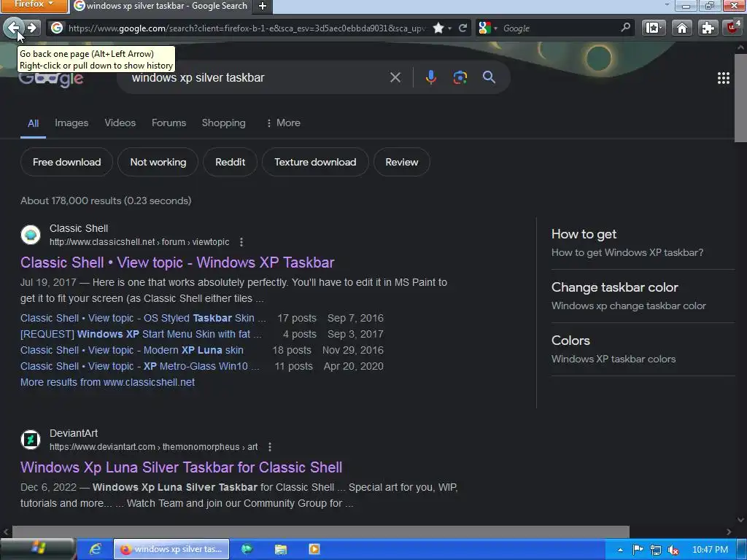The width and height of the screenshot is (747, 560).
Task: Open the file explorer taskbar icon
Action: point(281,549)
